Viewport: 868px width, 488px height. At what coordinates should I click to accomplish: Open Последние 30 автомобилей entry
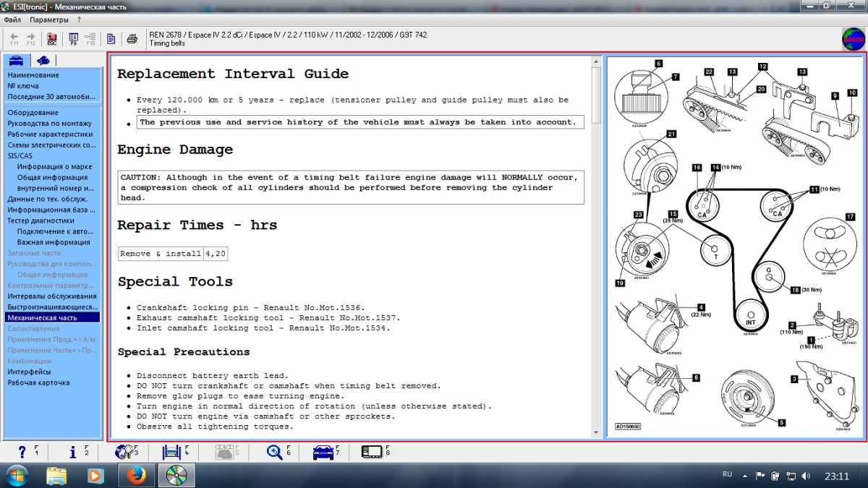coord(53,97)
